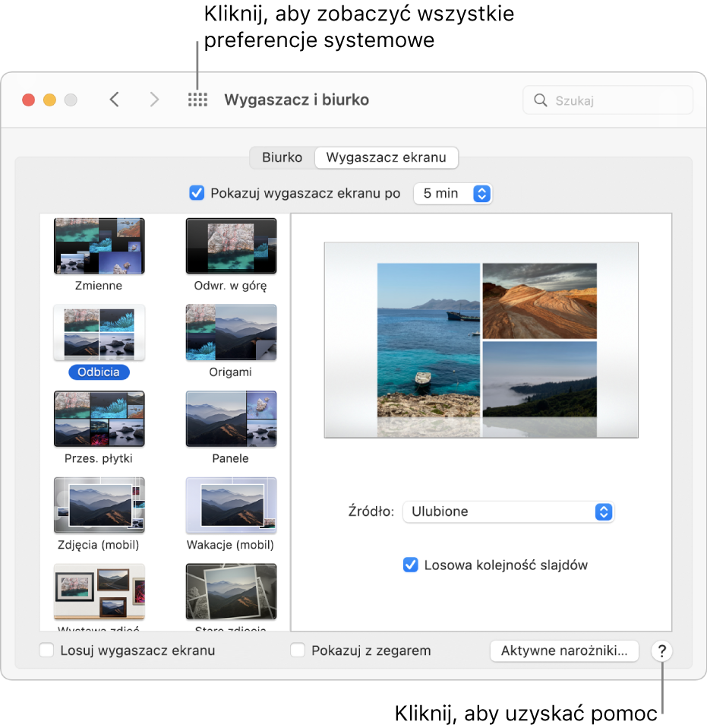Select the Odwr. w górę screen saver
This screenshot has height=728, width=707.
coord(231,246)
